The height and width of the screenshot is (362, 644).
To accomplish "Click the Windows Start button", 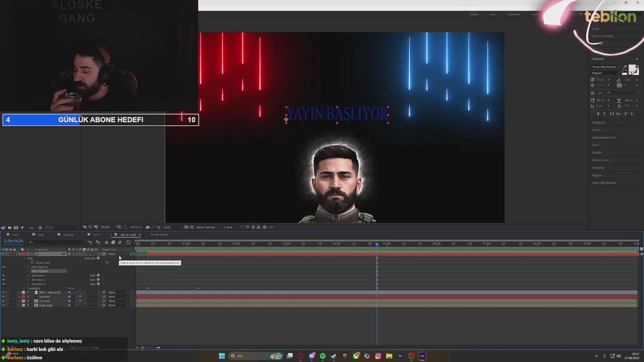I will tap(222, 356).
